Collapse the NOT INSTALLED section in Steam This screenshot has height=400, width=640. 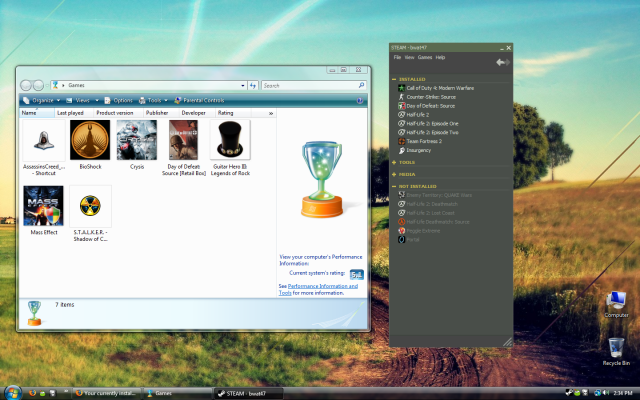pyautogui.click(x=394, y=186)
